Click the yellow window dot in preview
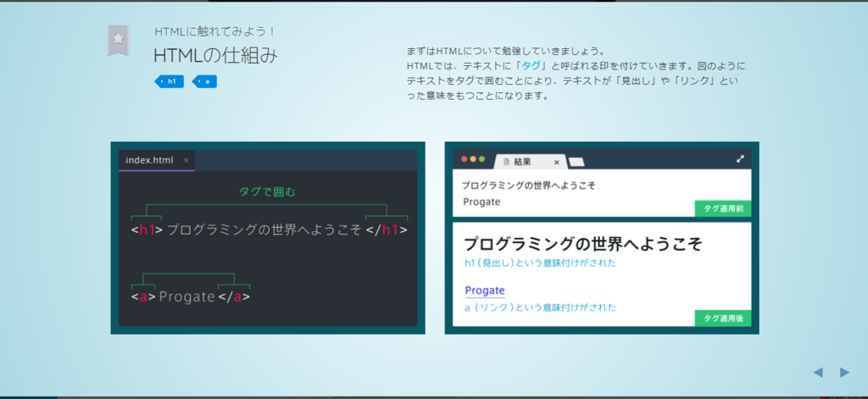The width and height of the screenshot is (868, 399). point(473,159)
